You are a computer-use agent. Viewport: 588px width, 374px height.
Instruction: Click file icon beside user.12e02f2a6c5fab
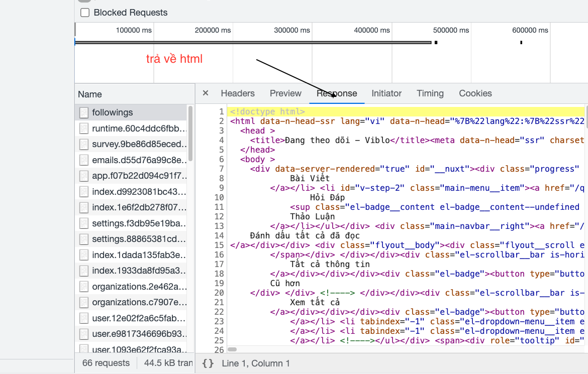tap(84, 318)
